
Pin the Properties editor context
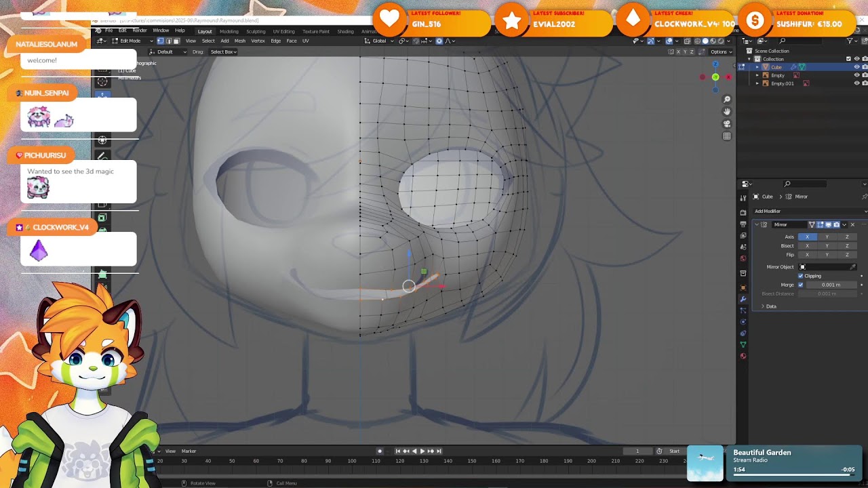pos(864,197)
